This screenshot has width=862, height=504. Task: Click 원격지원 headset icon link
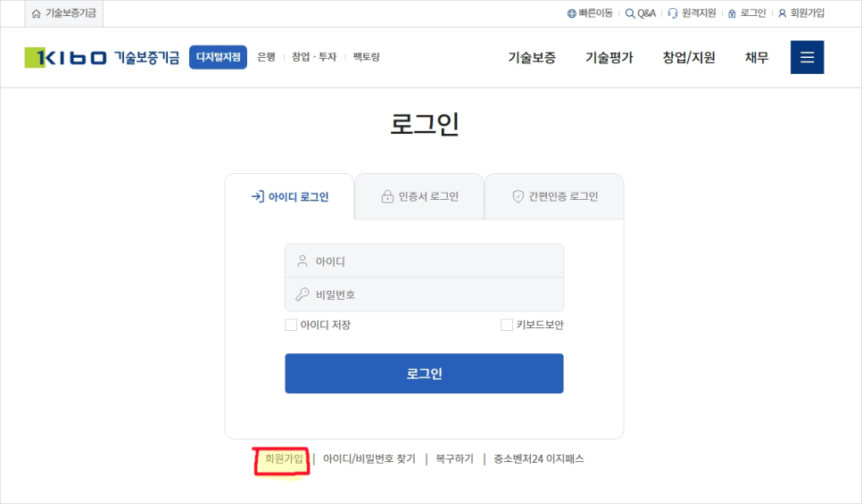692,13
